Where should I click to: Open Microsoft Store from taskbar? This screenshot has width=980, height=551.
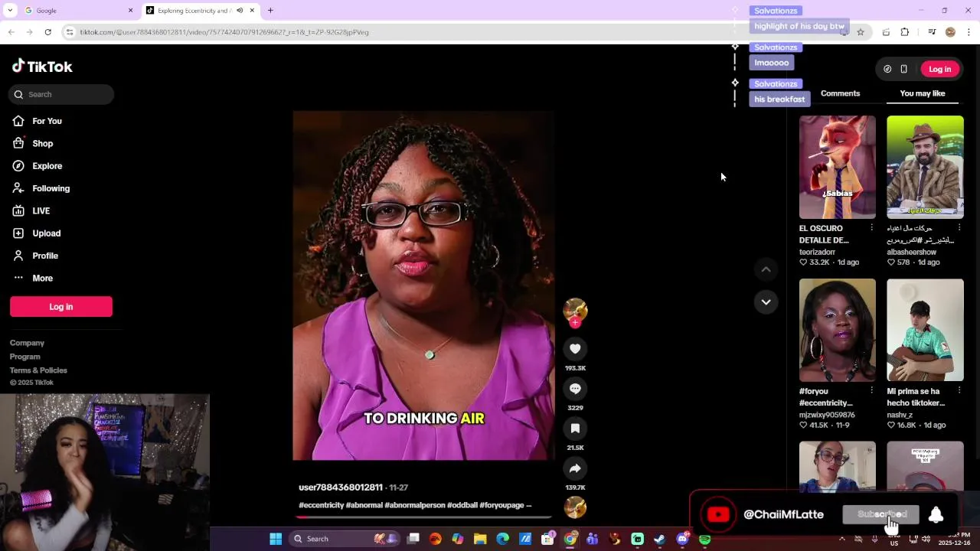547,539
